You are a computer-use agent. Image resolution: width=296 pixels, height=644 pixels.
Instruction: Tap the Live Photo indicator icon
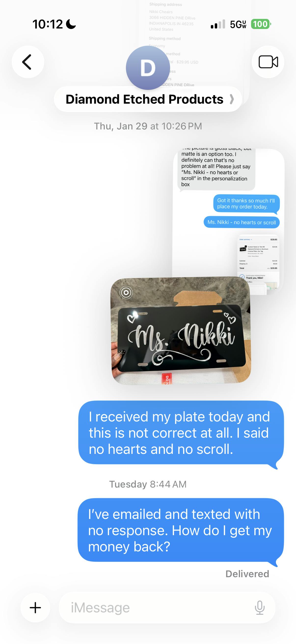tap(126, 293)
